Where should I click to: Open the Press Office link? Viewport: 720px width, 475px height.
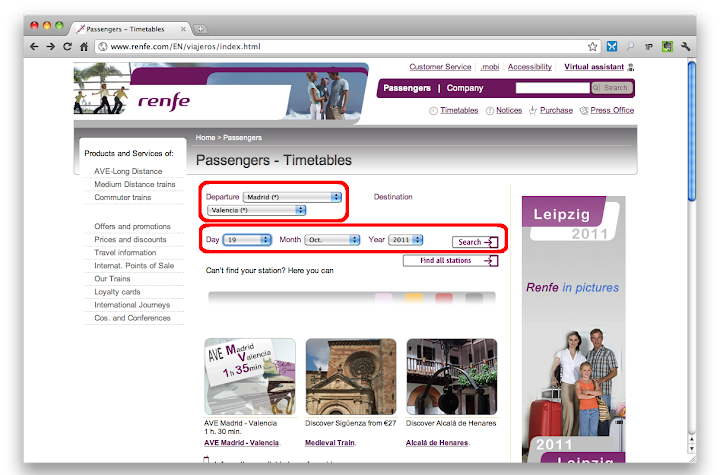(612, 110)
